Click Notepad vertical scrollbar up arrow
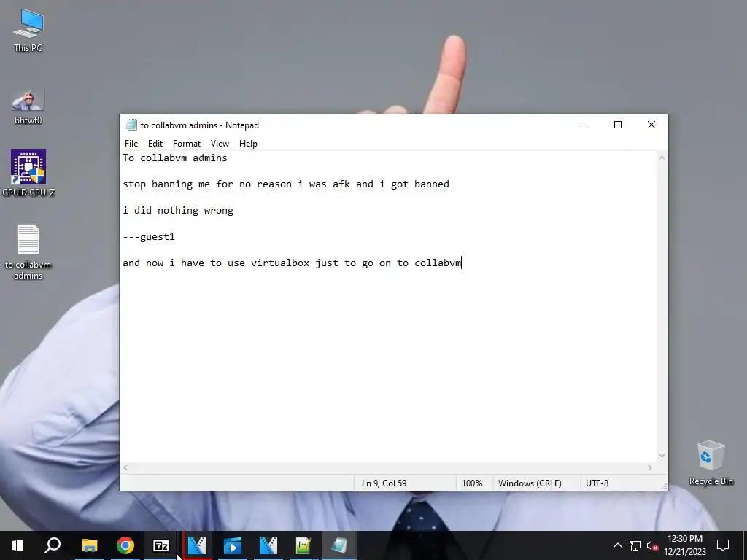The height and width of the screenshot is (560, 747). coord(662,157)
